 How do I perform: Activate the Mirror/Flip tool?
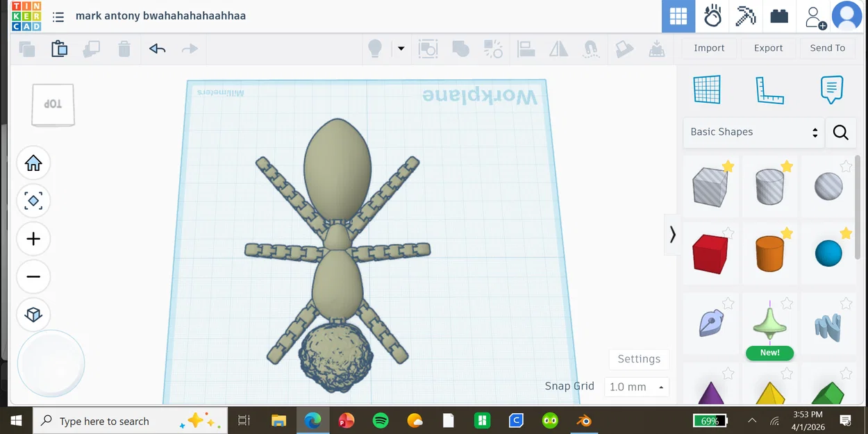pos(558,49)
